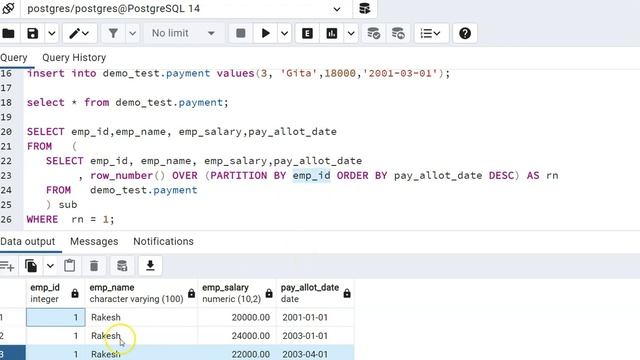Execute the query with the play button
640x360 pixels.
(265, 33)
